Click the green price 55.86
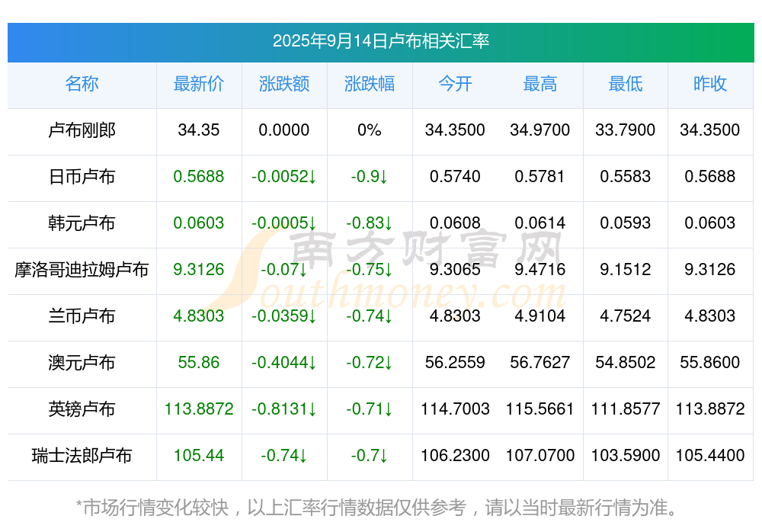This screenshot has height=532, width=762. [199, 363]
